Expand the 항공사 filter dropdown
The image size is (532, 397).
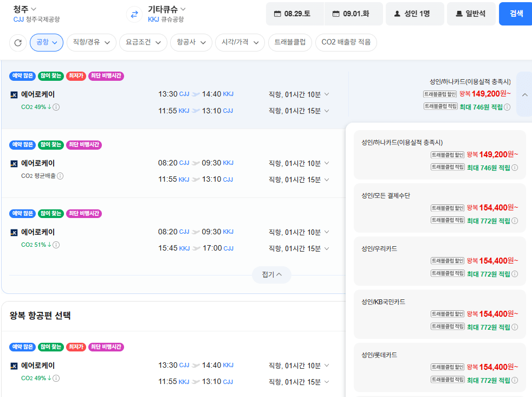point(191,42)
